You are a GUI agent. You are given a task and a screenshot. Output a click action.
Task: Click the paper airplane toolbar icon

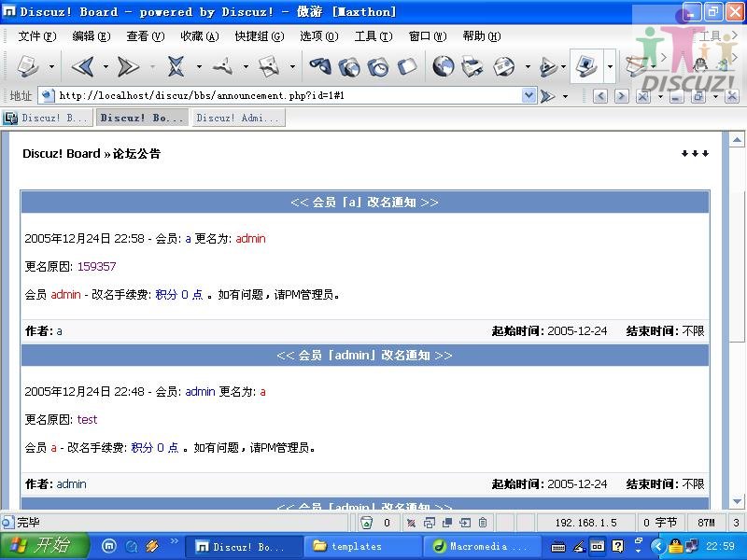[x=548, y=66]
